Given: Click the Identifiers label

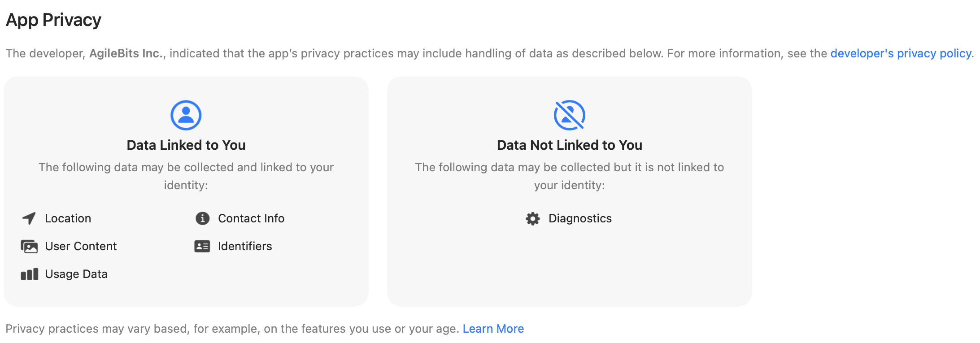Looking at the screenshot, I should point(245,246).
